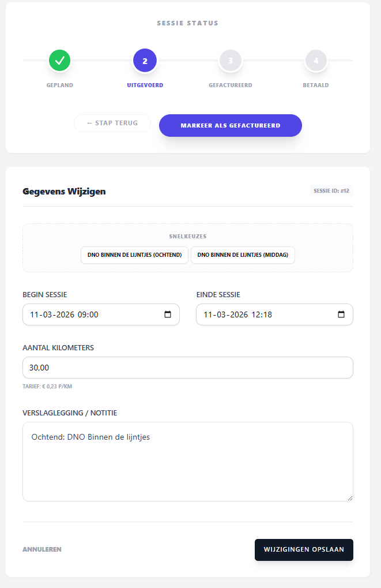The image size is (381, 588).
Task: Select step 2 Uitgevoerd circle
Action: 145,60
